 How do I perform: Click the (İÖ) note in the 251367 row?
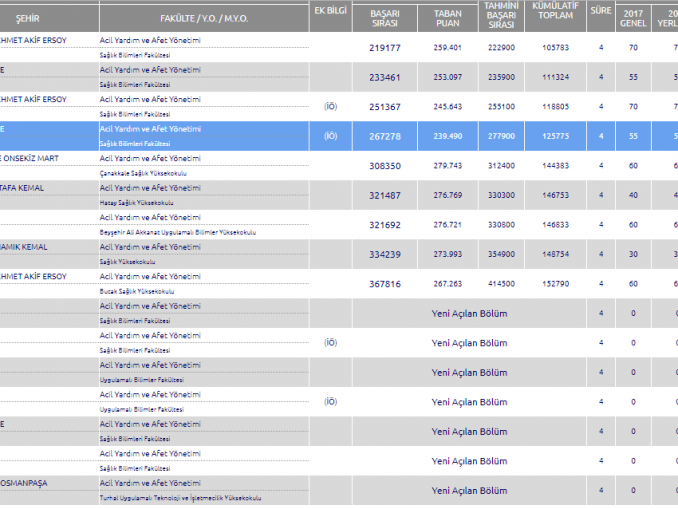[330, 106]
